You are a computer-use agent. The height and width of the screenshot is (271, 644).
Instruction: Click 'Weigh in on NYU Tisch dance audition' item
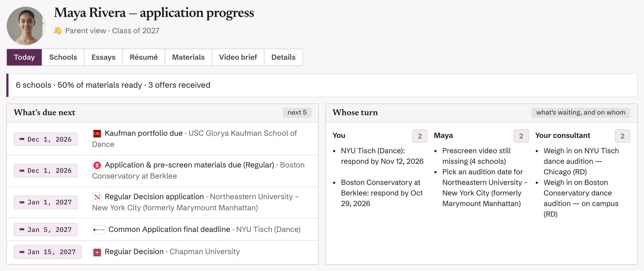coord(581,161)
